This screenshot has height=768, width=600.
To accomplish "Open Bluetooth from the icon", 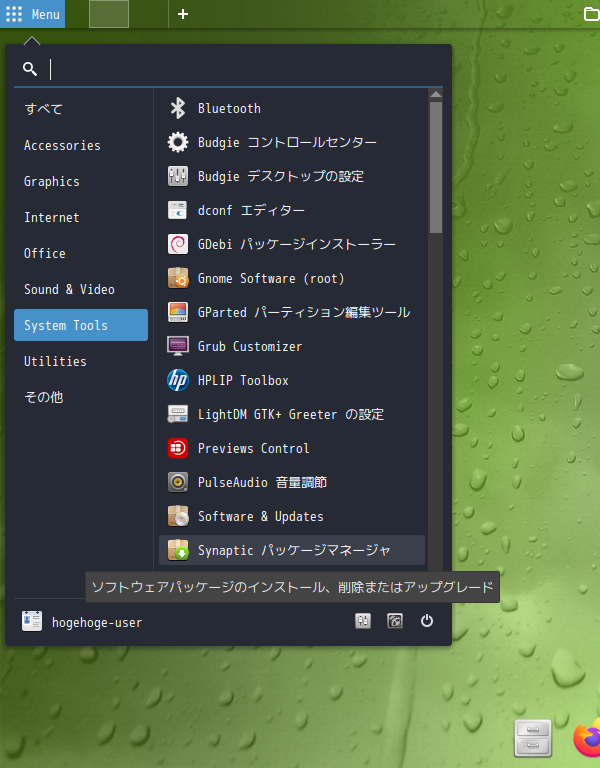I will coord(177,108).
